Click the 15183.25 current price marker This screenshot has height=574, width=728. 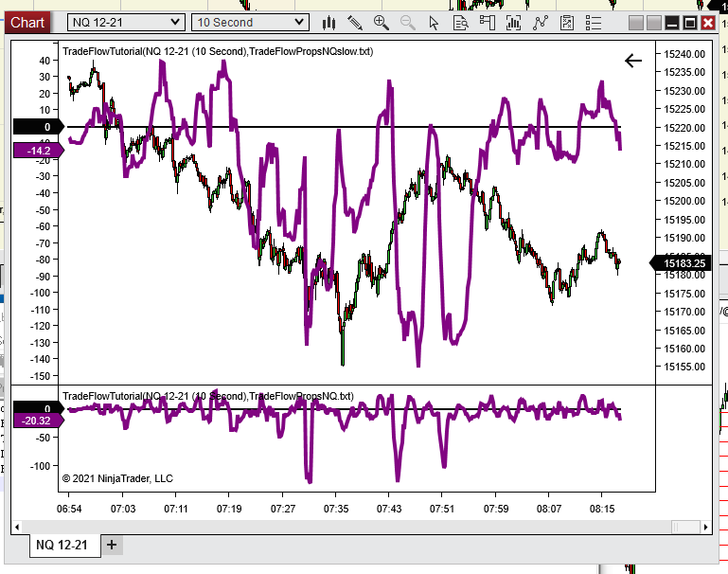[x=681, y=263]
